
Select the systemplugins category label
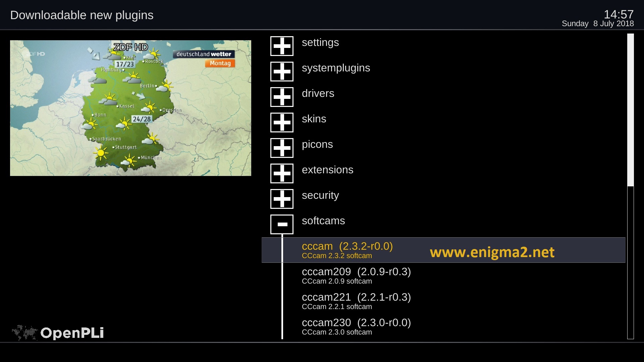(336, 68)
